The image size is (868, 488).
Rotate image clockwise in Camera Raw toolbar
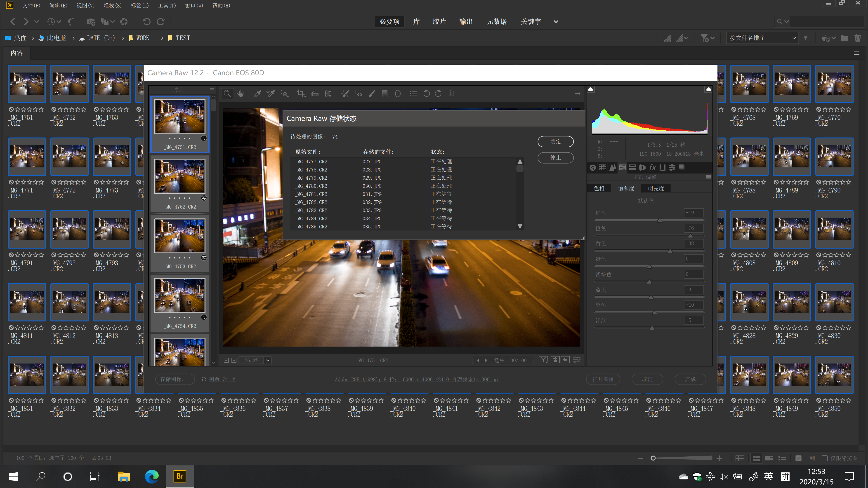pos(438,94)
